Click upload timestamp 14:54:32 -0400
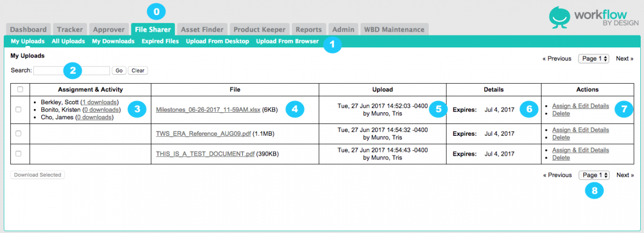The image size is (644, 233). [x=383, y=130]
